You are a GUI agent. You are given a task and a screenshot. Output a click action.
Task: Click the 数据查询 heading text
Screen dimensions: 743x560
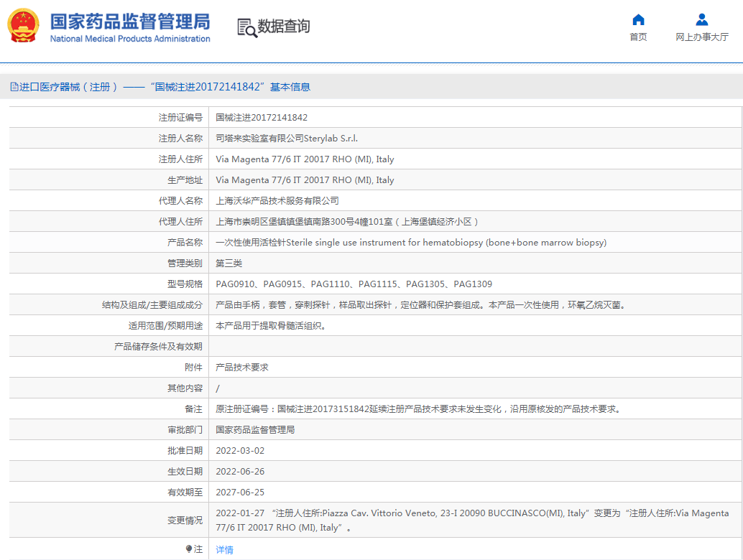pos(284,27)
